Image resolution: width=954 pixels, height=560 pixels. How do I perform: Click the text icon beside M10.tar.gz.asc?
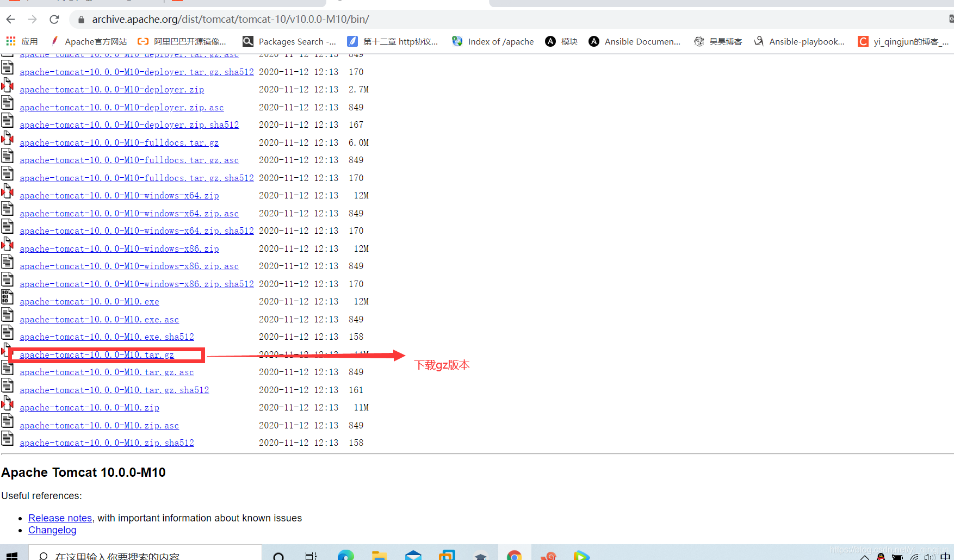pyautogui.click(x=8, y=368)
